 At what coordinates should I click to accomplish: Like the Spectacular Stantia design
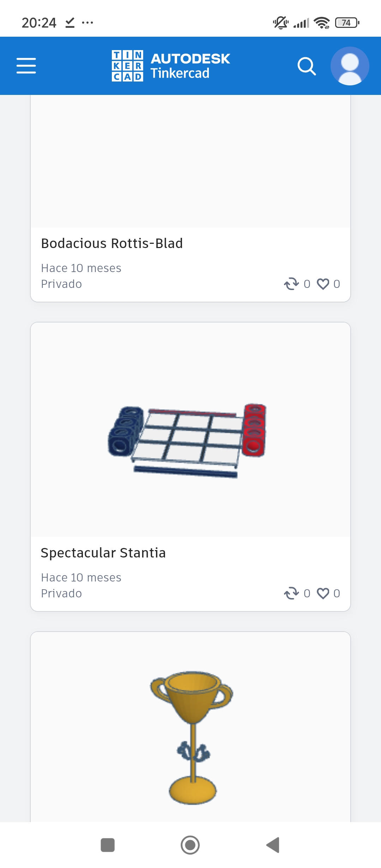click(x=323, y=593)
